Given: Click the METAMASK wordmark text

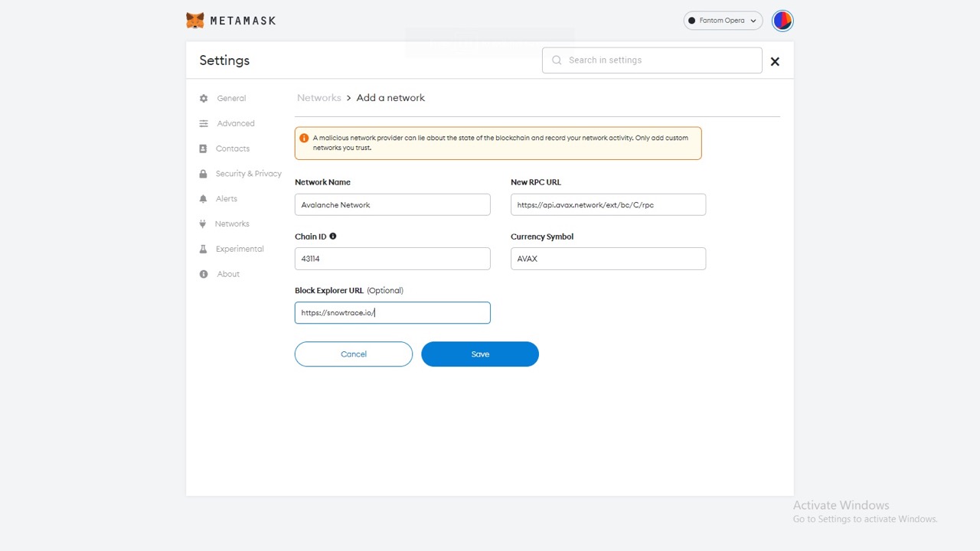Looking at the screenshot, I should point(243,21).
